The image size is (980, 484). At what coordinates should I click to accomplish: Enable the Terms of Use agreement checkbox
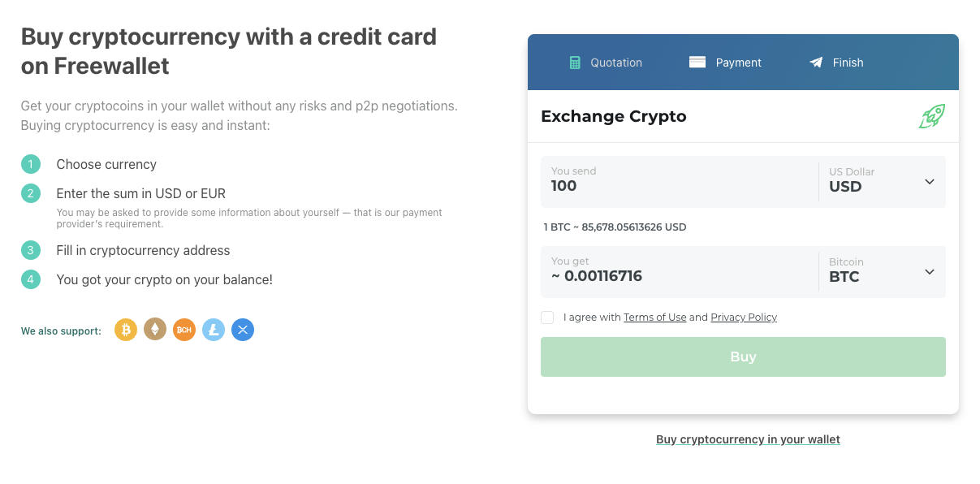coord(546,317)
